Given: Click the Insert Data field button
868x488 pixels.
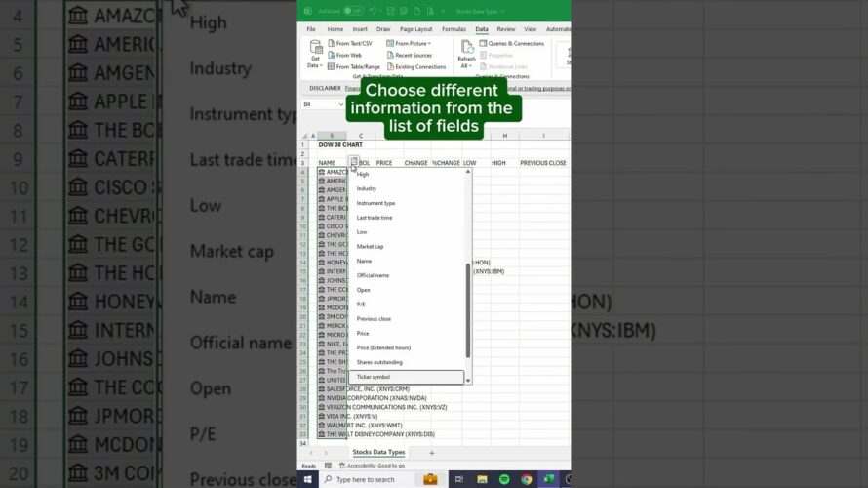Looking at the screenshot, I should 354,162.
